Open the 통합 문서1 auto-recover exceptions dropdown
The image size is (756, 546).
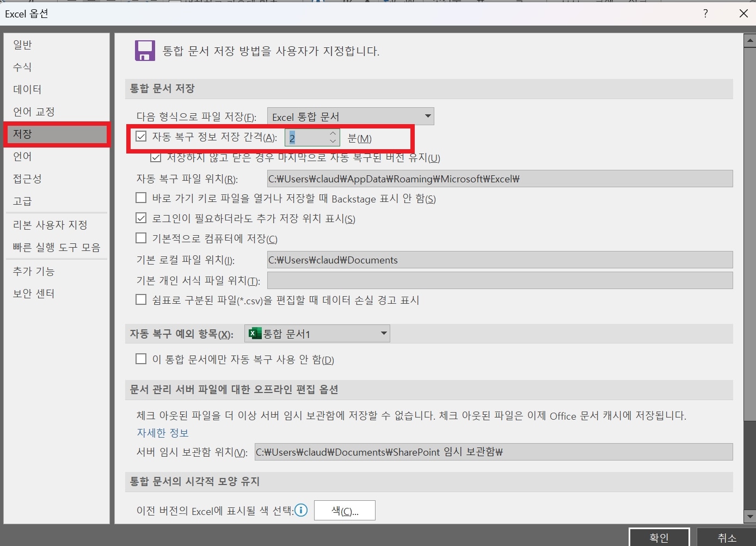click(x=317, y=333)
